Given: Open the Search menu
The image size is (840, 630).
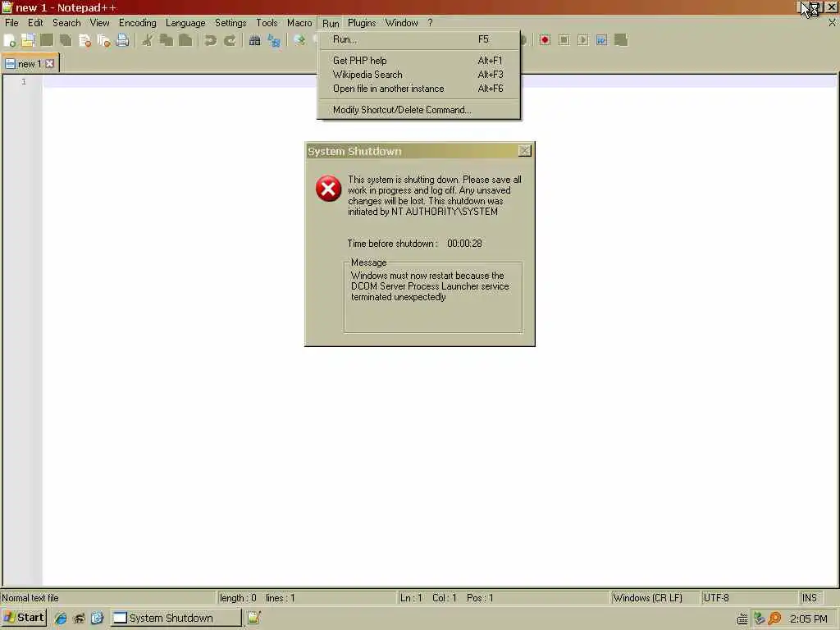Looking at the screenshot, I should click(66, 23).
